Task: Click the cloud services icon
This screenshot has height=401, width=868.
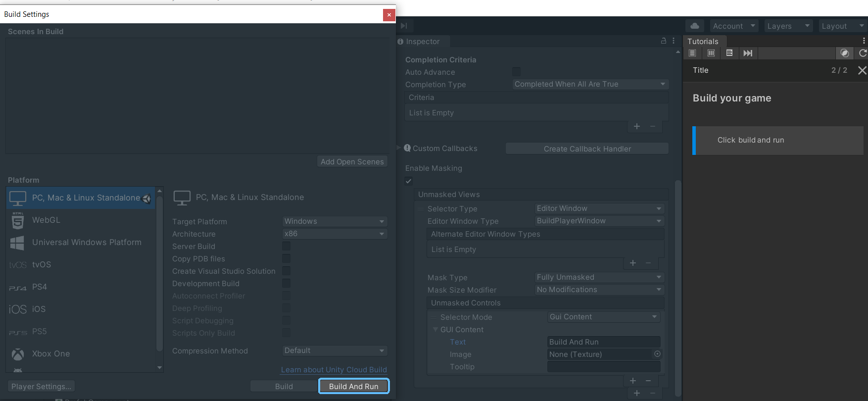Action: [695, 26]
